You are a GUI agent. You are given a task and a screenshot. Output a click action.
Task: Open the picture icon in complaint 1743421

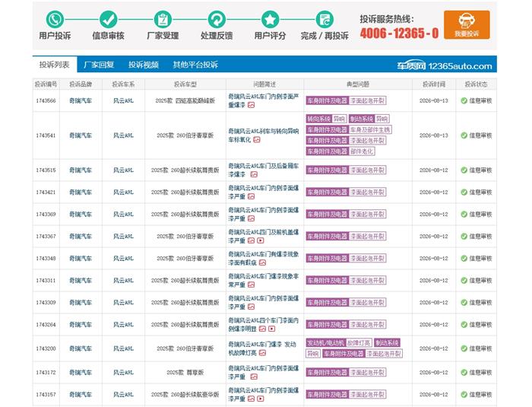coord(251,196)
